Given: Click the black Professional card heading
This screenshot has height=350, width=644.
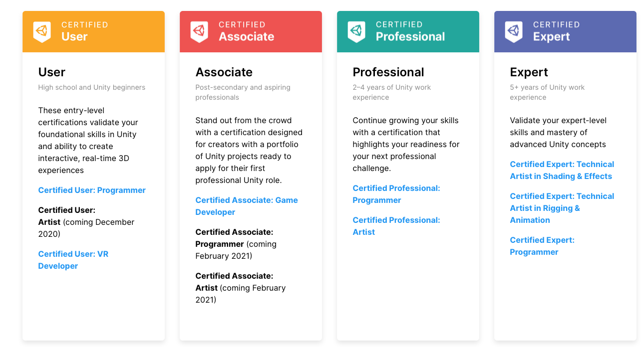Looking at the screenshot, I should click(388, 72).
